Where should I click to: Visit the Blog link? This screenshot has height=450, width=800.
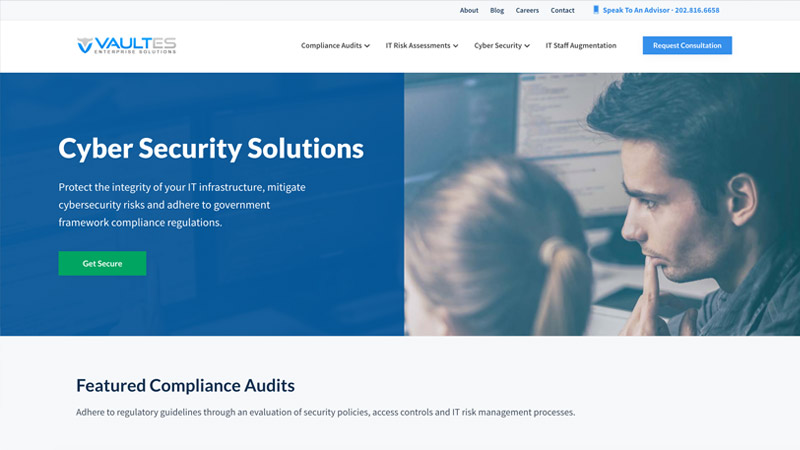(497, 10)
